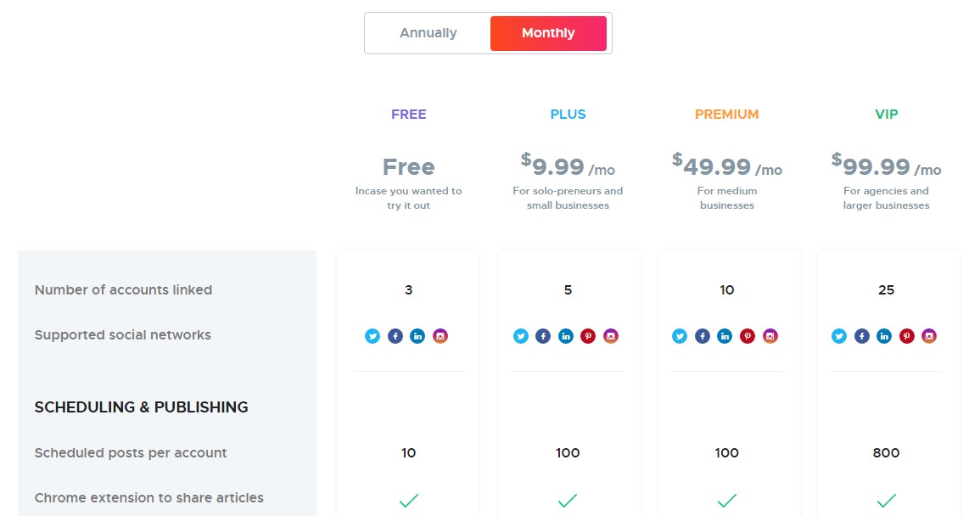Viewport: 980px width, 516px height.
Task: Click the Facebook icon under PREMIUM
Action: click(x=702, y=336)
